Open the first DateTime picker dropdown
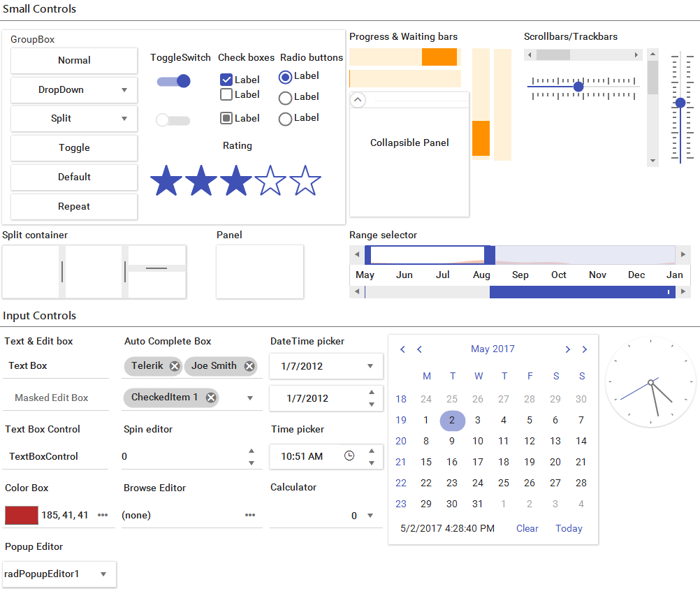This screenshot has height=589, width=700. (370, 366)
